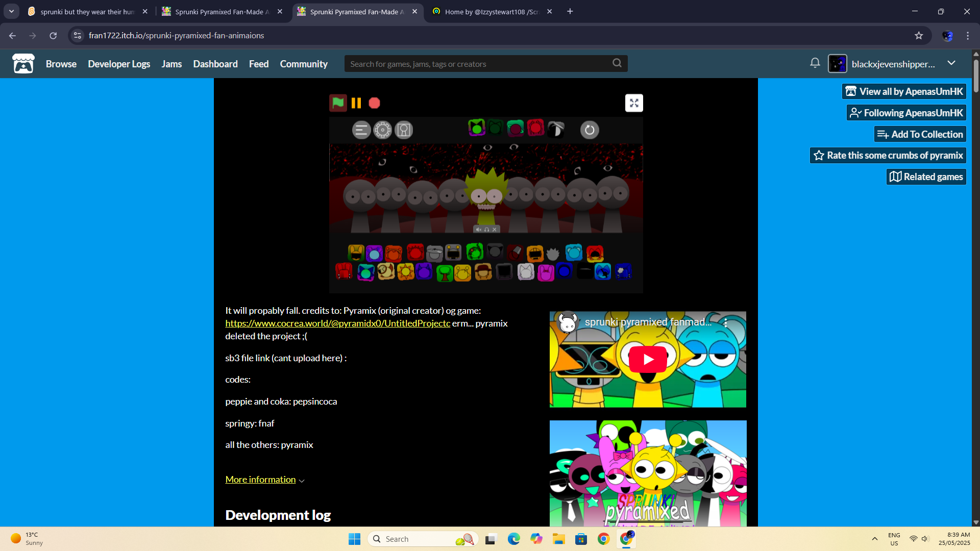Switch to 'sprunki but they wear their' tab
This screenshot has width=980, height=551.
[x=88, y=11]
